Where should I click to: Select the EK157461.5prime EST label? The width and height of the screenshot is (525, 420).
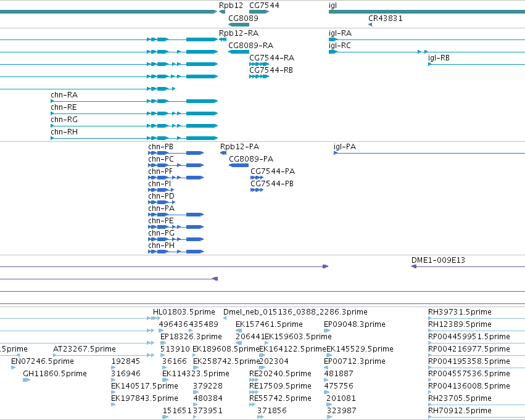[x=269, y=324]
